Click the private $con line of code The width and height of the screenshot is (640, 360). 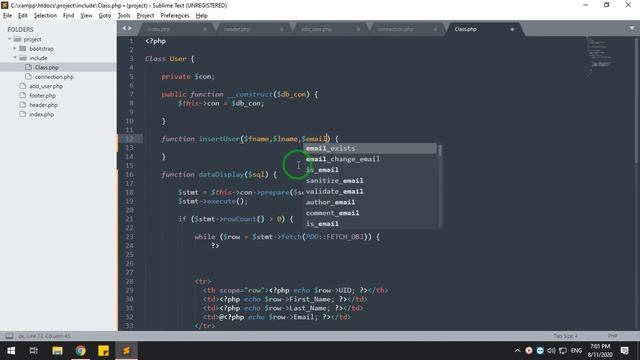188,77
